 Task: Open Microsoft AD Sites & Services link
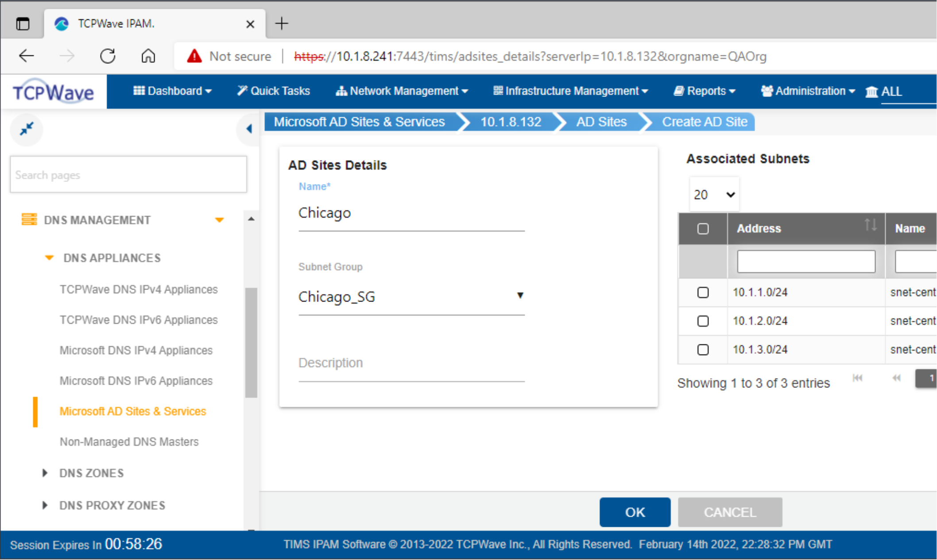(x=133, y=411)
